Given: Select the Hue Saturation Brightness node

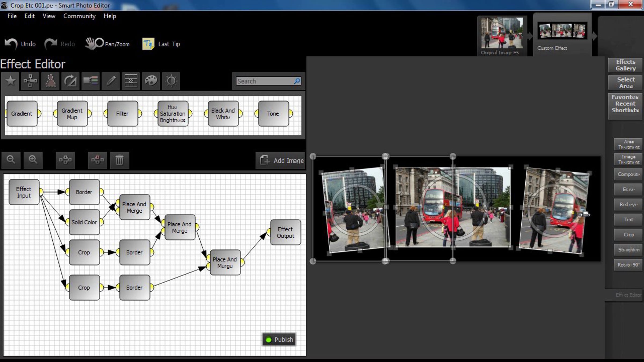Looking at the screenshot, I should click(x=173, y=114).
